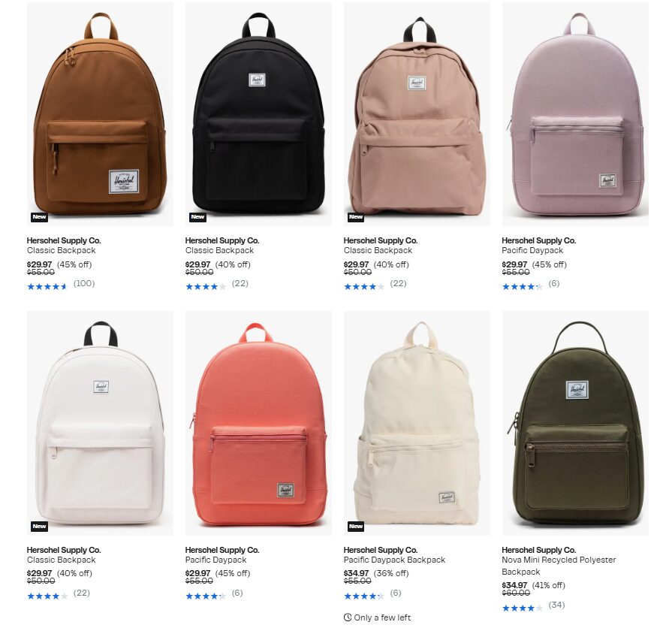Open the black Classic Backpack image
This screenshot has height=631, width=672.
point(258,114)
